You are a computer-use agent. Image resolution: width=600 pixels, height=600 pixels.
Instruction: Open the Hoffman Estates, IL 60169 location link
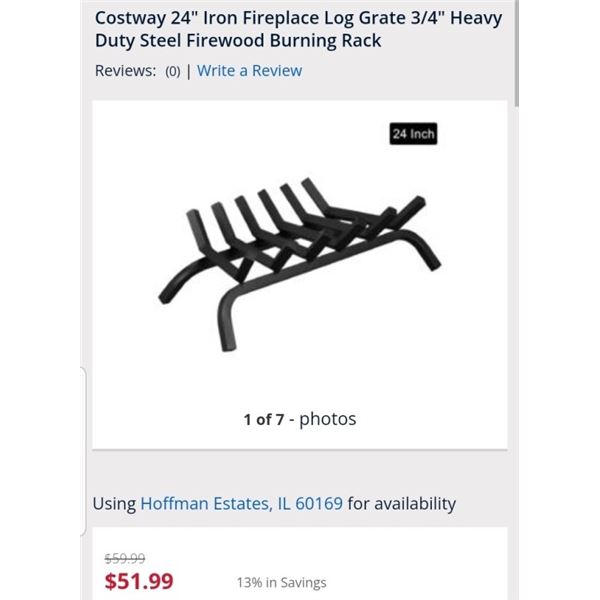(241, 503)
